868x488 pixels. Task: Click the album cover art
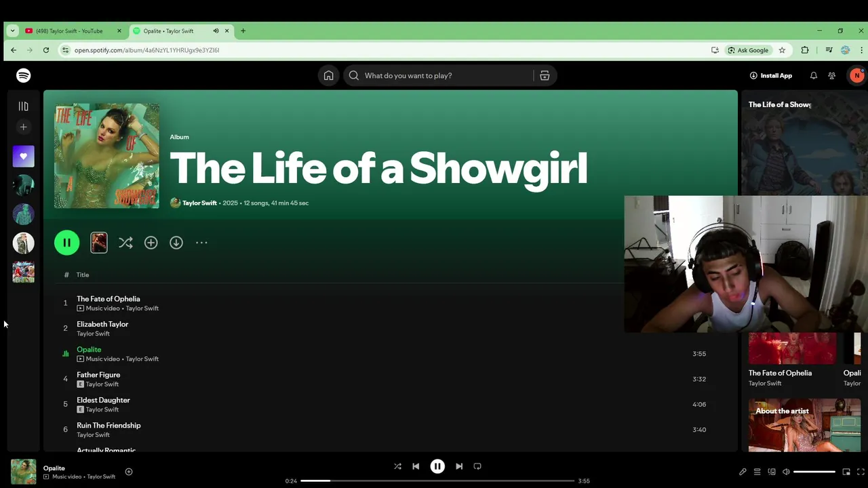106,156
